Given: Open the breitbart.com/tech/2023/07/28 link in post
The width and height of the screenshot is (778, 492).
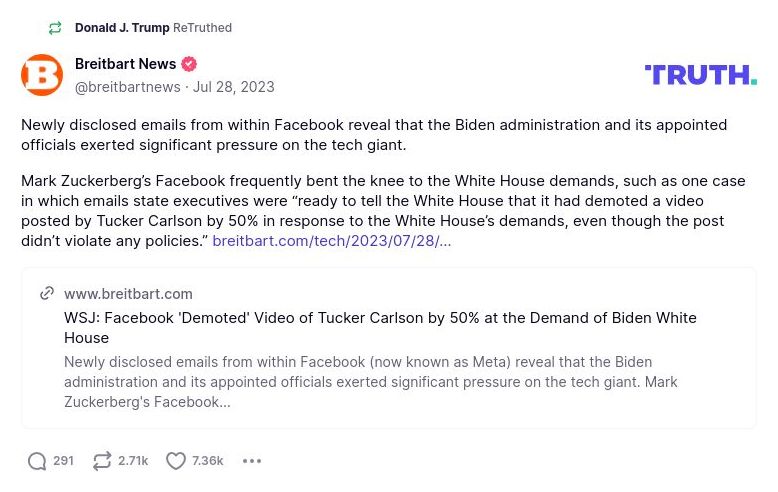Looking at the screenshot, I should (331, 241).
